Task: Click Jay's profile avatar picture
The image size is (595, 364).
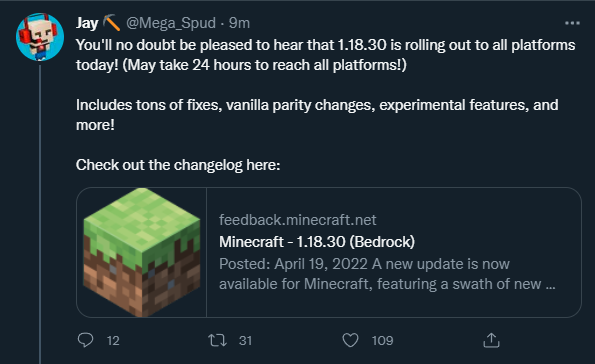Action: 40,37
